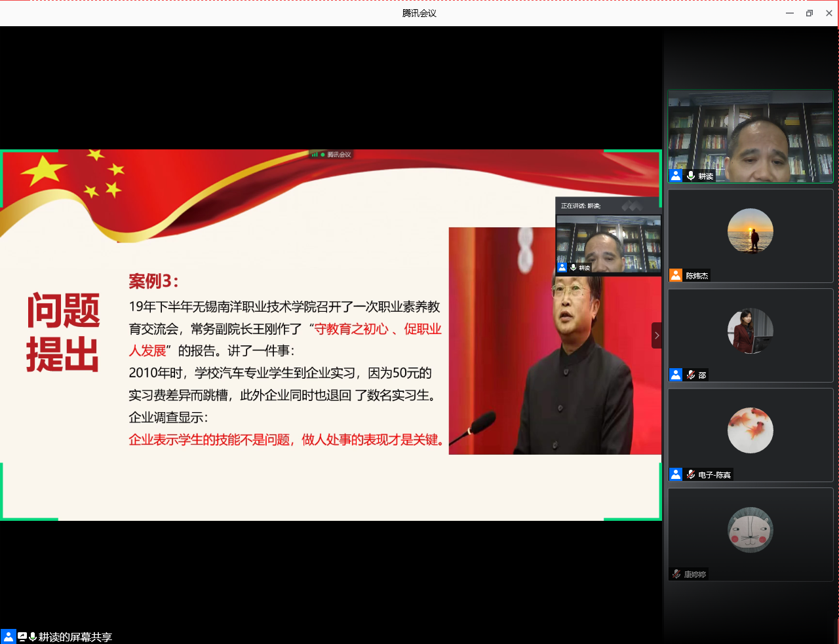Click the screen share icon in the bottom-left status
839x644 pixels.
tap(22, 637)
